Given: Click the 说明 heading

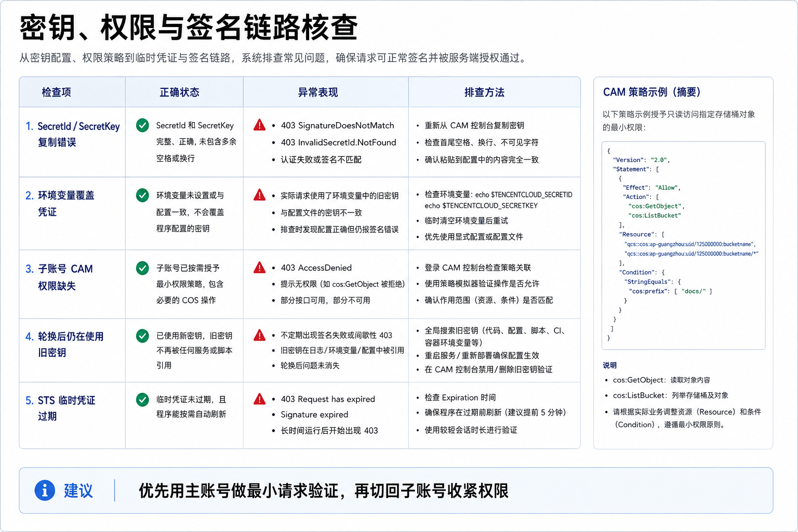Looking at the screenshot, I should pyautogui.click(x=610, y=365).
